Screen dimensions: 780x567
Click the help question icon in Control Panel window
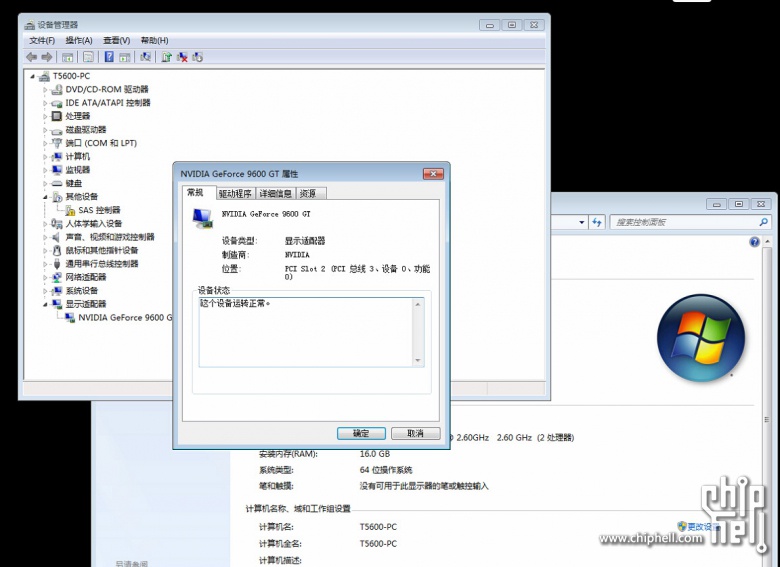pyautogui.click(x=755, y=242)
